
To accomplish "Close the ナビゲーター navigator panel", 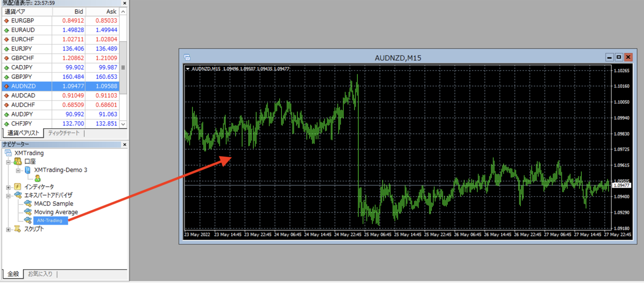I will pos(125,145).
